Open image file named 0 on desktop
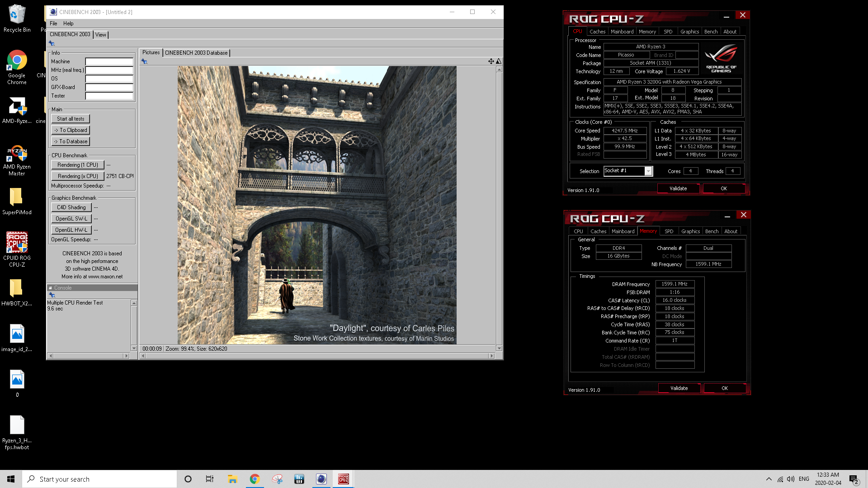This screenshot has width=868, height=488. [x=17, y=384]
